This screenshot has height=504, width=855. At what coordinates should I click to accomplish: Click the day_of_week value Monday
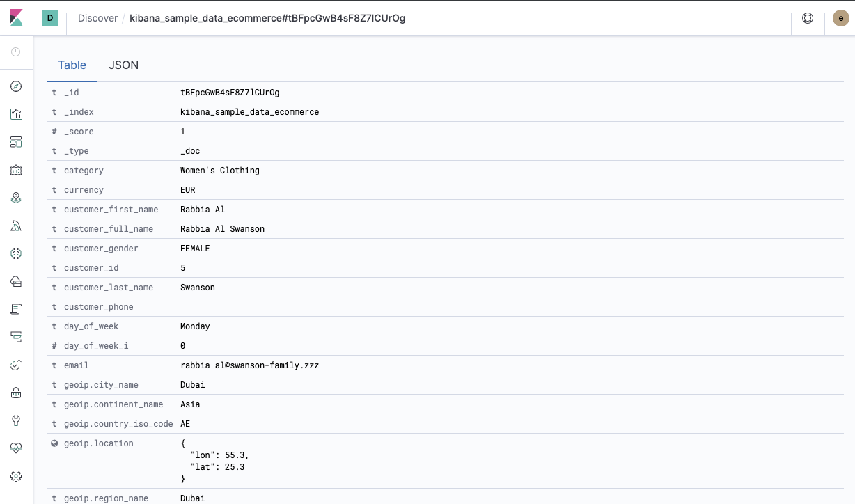[195, 326]
